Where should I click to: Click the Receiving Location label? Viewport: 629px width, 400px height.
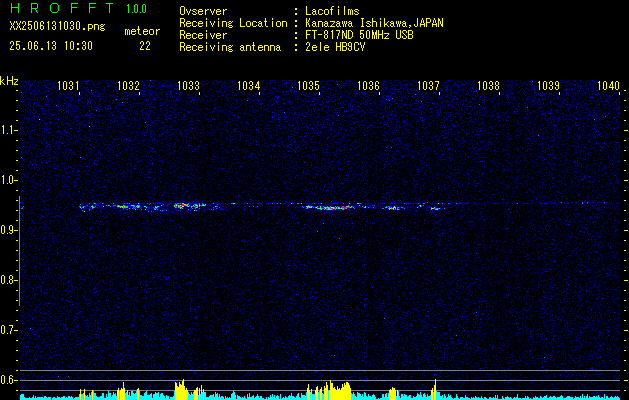pyautogui.click(x=233, y=23)
